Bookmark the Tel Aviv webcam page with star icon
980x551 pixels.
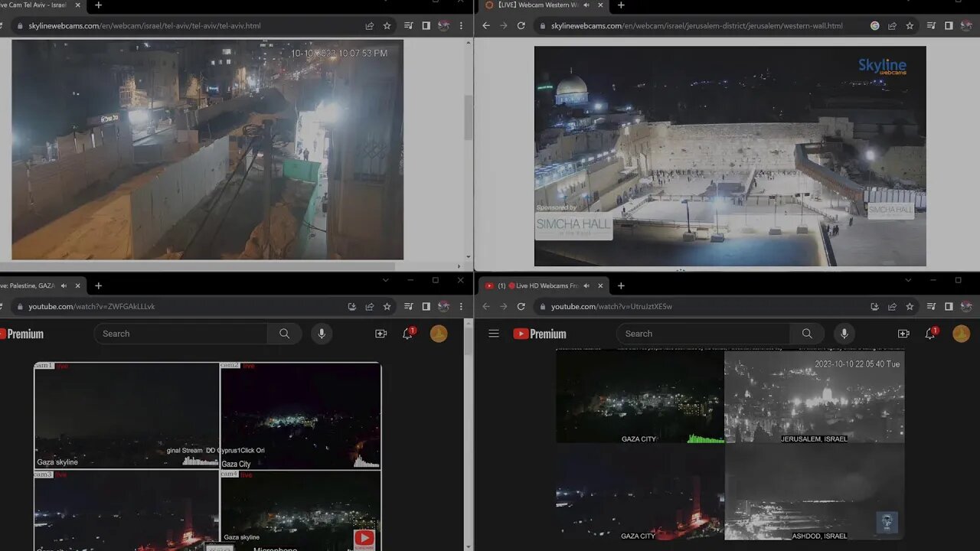click(x=387, y=26)
